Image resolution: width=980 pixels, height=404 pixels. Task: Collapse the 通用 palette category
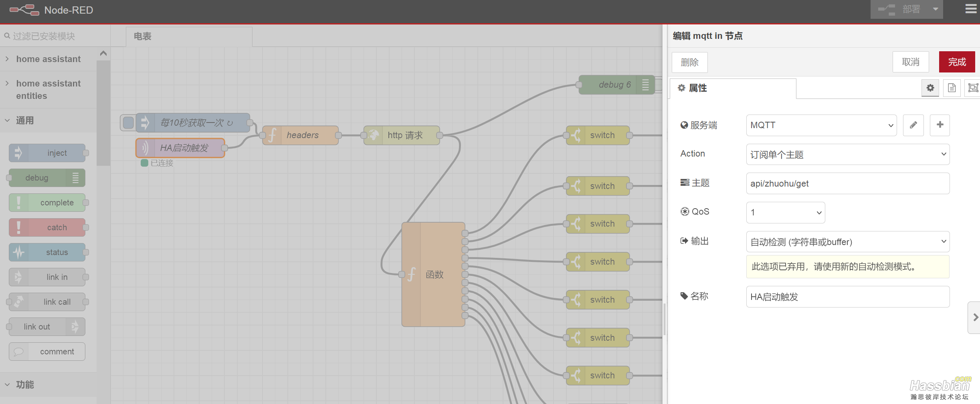tap(48, 121)
